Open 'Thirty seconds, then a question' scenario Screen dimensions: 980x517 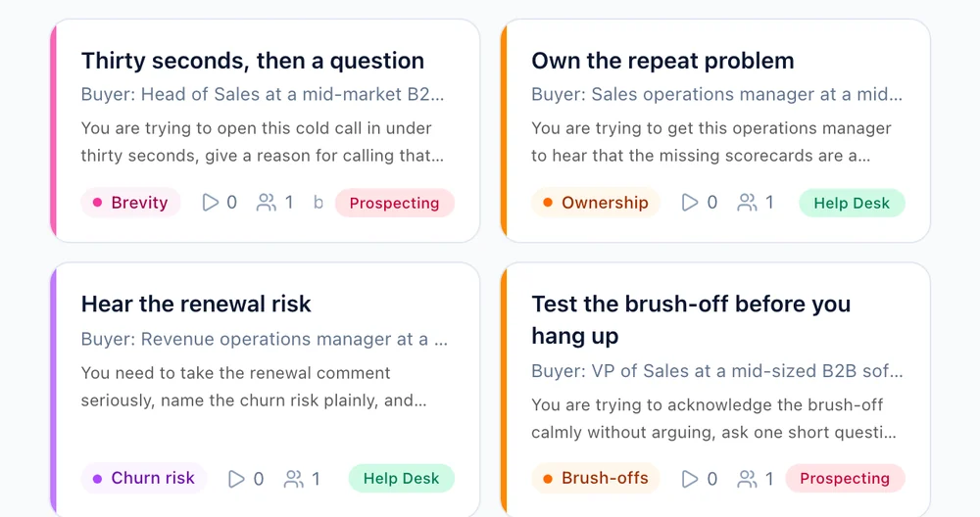point(253,61)
